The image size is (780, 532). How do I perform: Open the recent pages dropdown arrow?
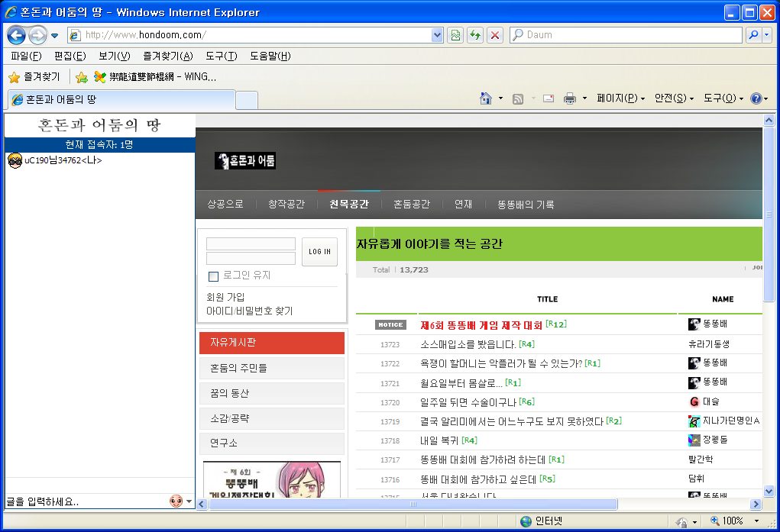click(x=55, y=35)
